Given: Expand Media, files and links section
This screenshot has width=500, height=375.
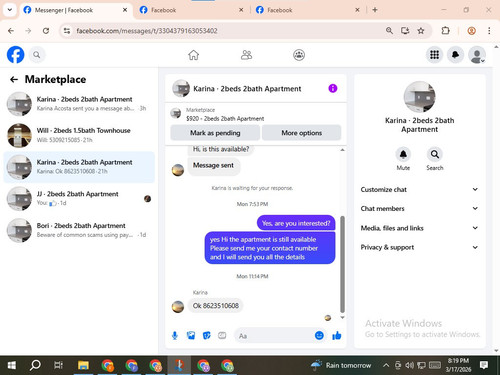Looking at the screenshot, I should pyautogui.click(x=419, y=228).
